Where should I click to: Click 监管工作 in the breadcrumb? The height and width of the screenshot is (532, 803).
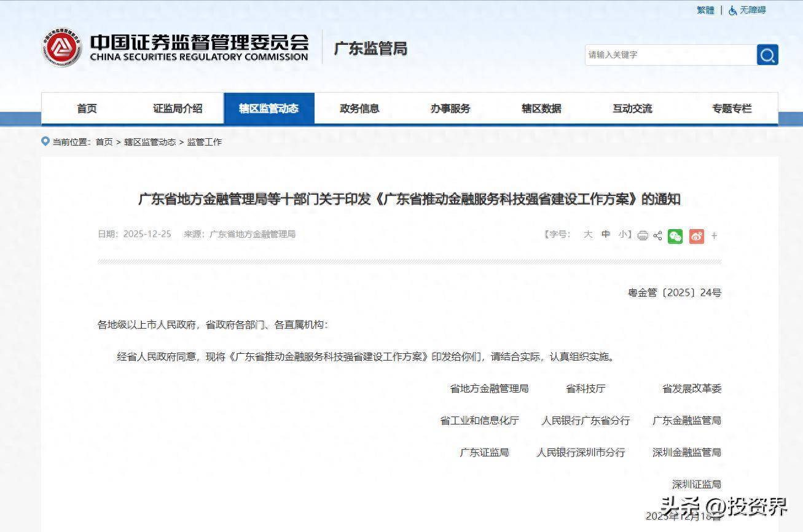[x=205, y=142]
